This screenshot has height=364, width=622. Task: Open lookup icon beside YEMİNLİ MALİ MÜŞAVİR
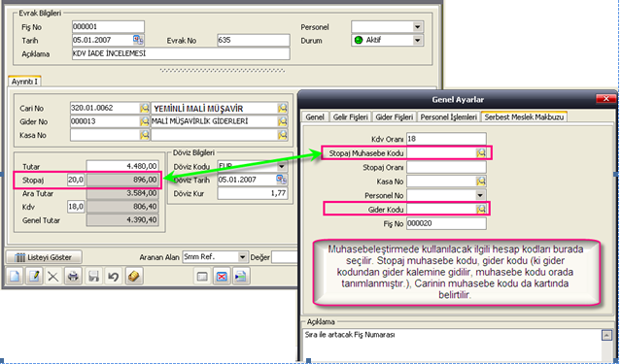coord(282,108)
